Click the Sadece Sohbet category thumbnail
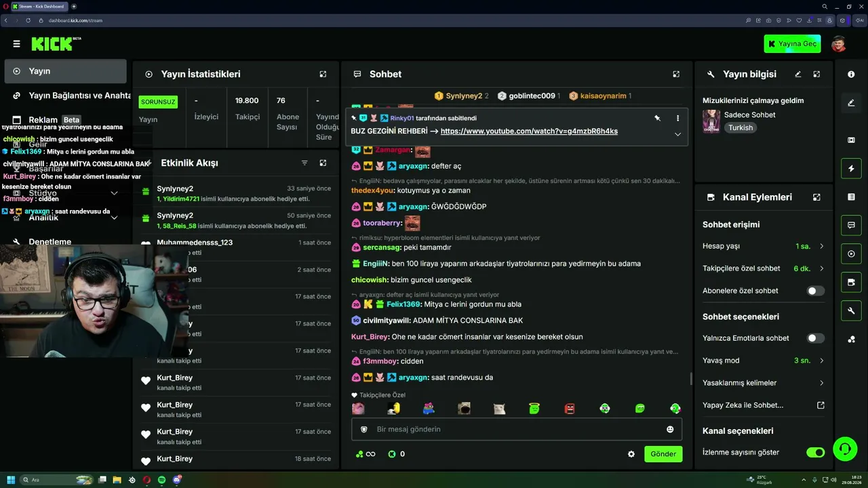This screenshot has height=488, width=868. (711, 121)
